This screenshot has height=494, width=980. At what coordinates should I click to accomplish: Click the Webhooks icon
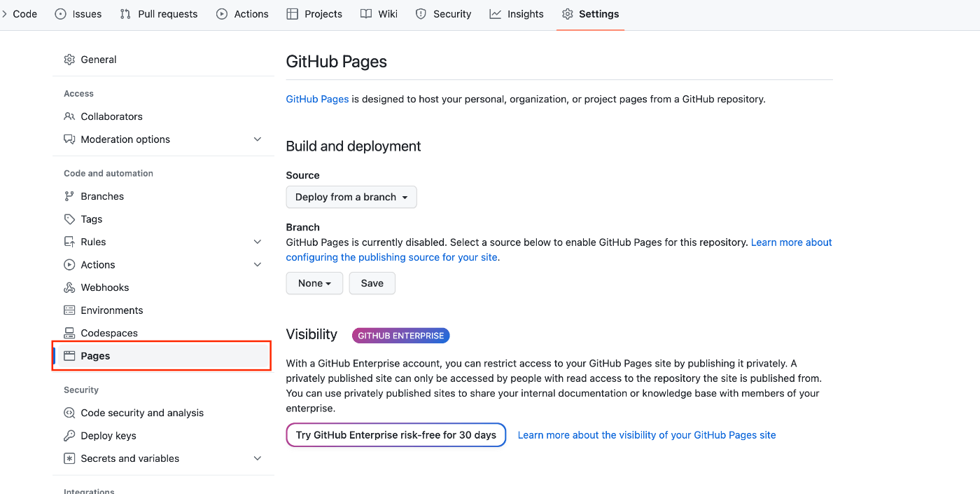69,287
